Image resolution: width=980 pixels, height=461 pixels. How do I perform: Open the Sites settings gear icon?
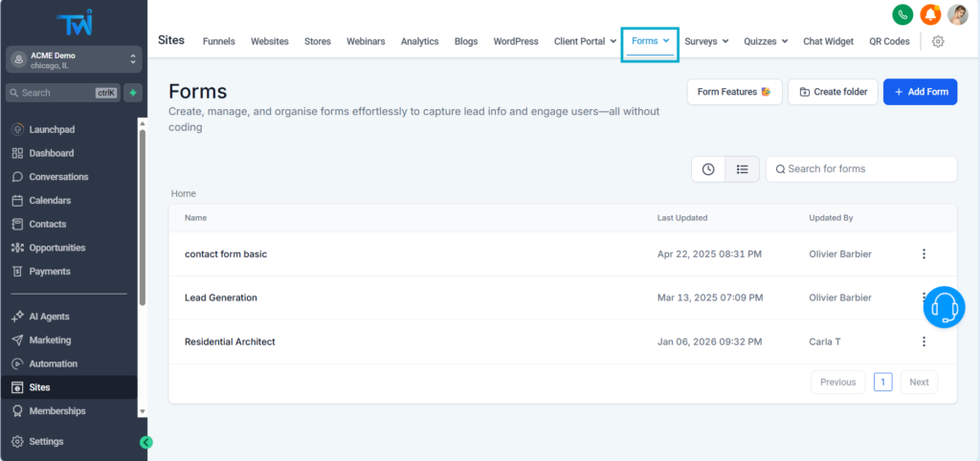(938, 41)
